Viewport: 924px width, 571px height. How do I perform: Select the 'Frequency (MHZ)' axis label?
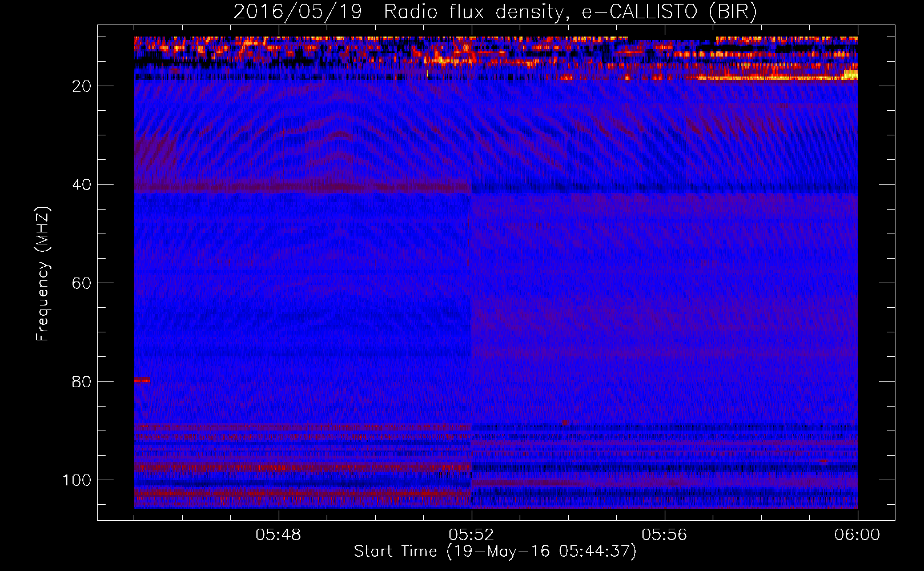(x=43, y=274)
